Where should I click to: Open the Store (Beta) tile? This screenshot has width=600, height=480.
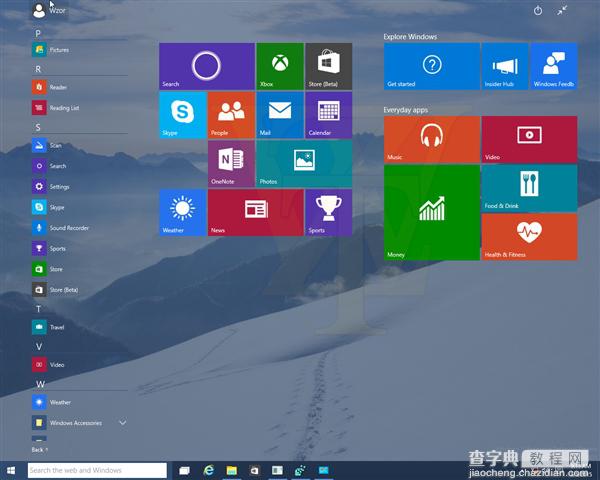click(x=328, y=66)
